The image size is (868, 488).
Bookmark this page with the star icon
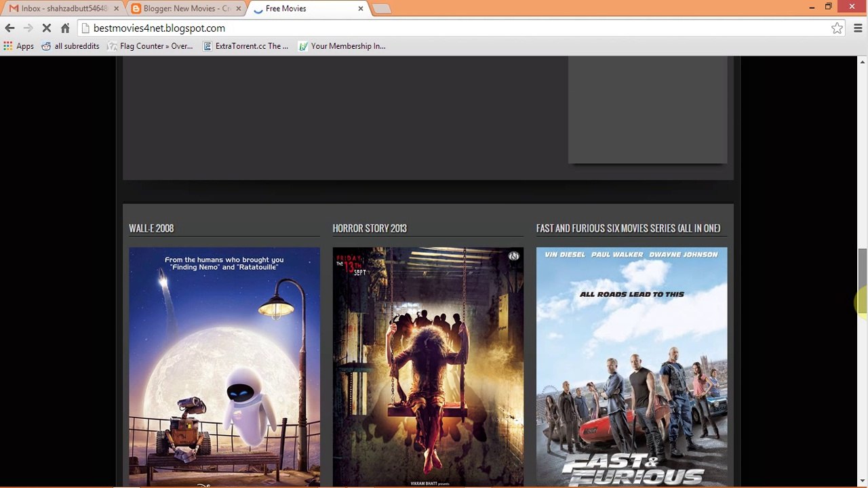pyautogui.click(x=837, y=28)
